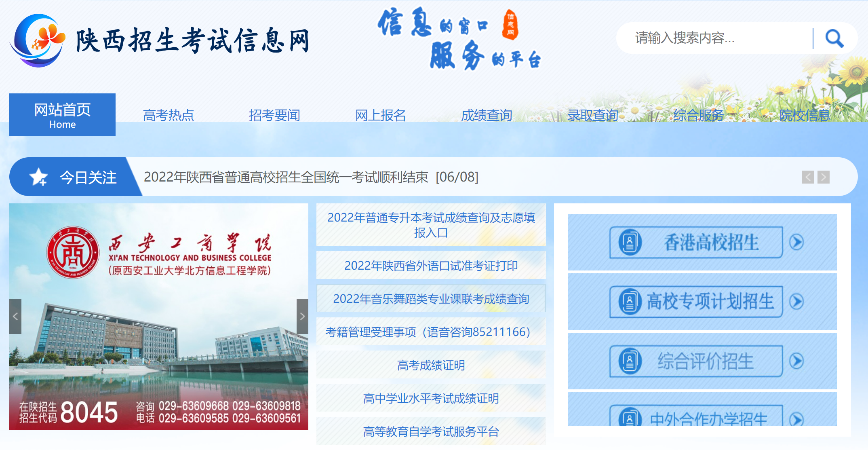This screenshot has height=450, width=868.
Task: Open the 高考成绩证明 link
Action: coord(431,365)
